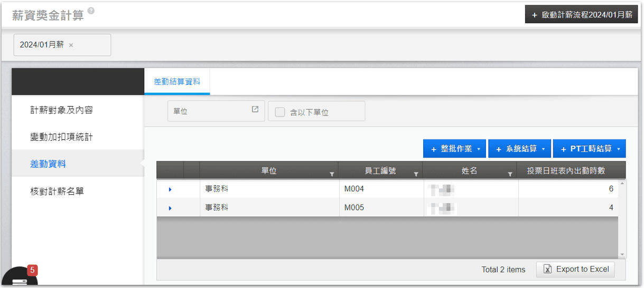Screen dimensions: 644x288
Task: Go to 變動加扣項統計 in the sidebar
Action: coord(62,137)
